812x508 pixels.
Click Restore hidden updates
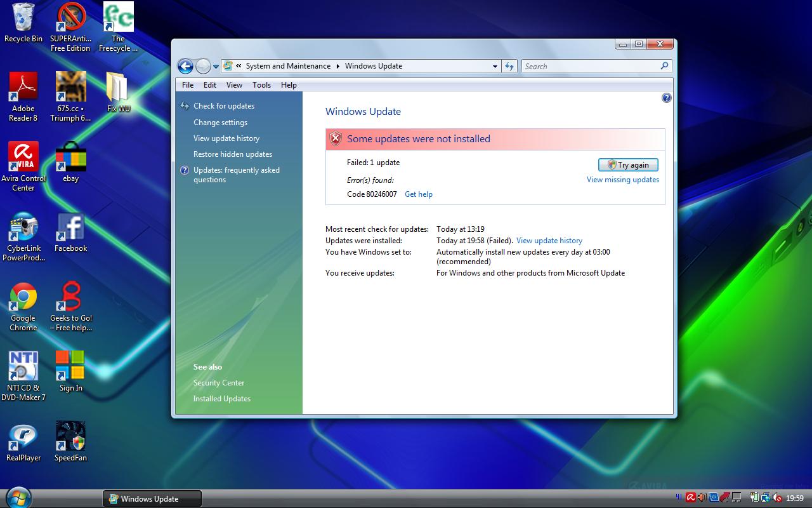click(233, 154)
